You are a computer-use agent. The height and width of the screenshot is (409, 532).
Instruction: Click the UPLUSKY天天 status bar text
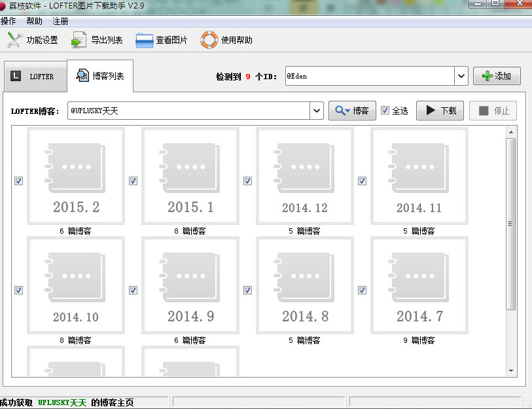coord(62,402)
